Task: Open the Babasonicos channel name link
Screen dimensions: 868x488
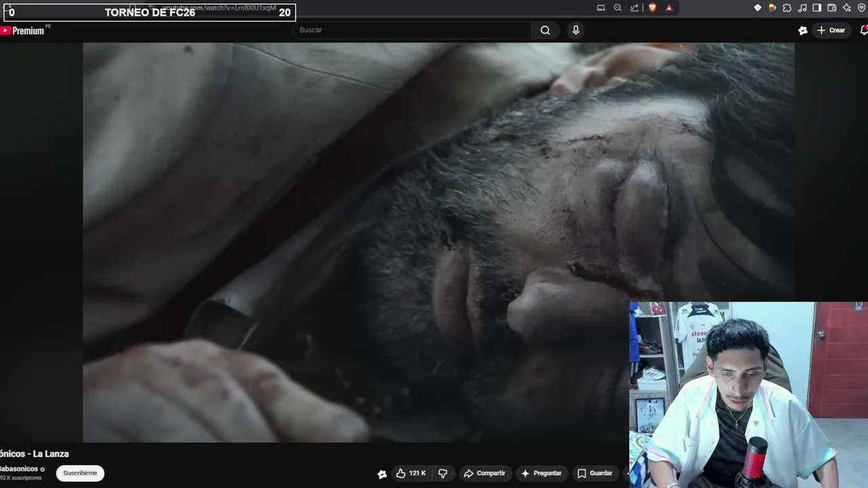Action: (19, 469)
